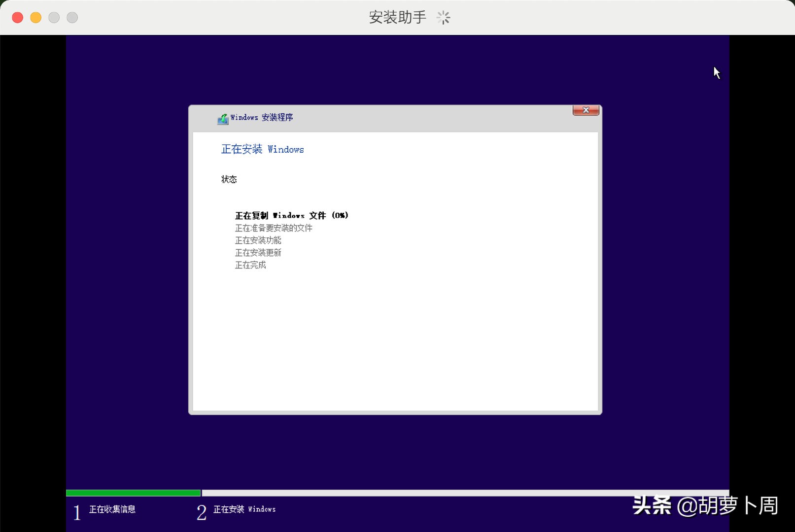Click the macOS gray window control circle
The width and height of the screenshot is (795, 532).
pyautogui.click(x=72, y=17)
